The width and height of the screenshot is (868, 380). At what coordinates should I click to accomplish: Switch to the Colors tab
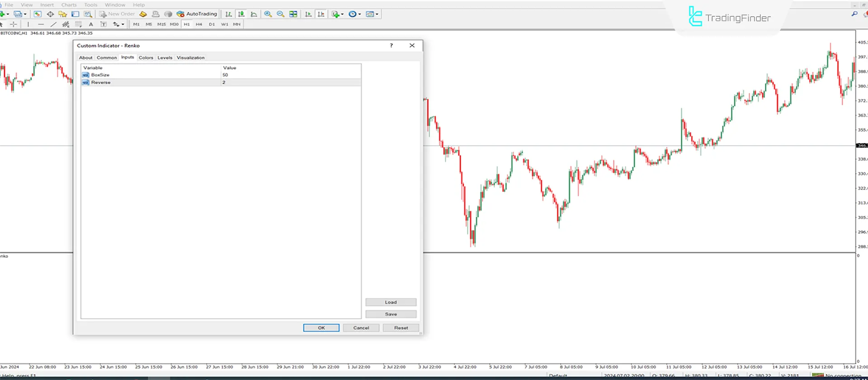point(146,58)
